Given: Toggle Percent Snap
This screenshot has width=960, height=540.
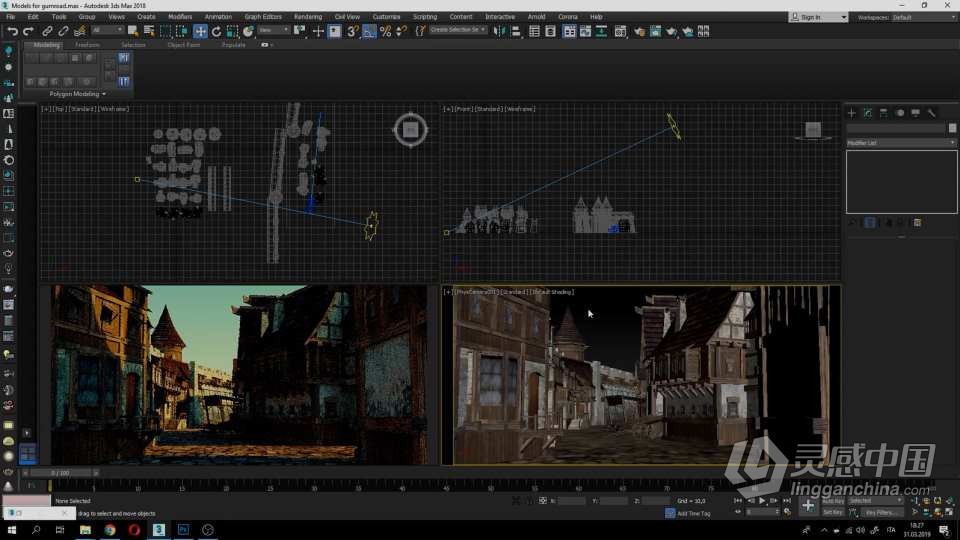Looking at the screenshot, I should click(x=386, y=31).
